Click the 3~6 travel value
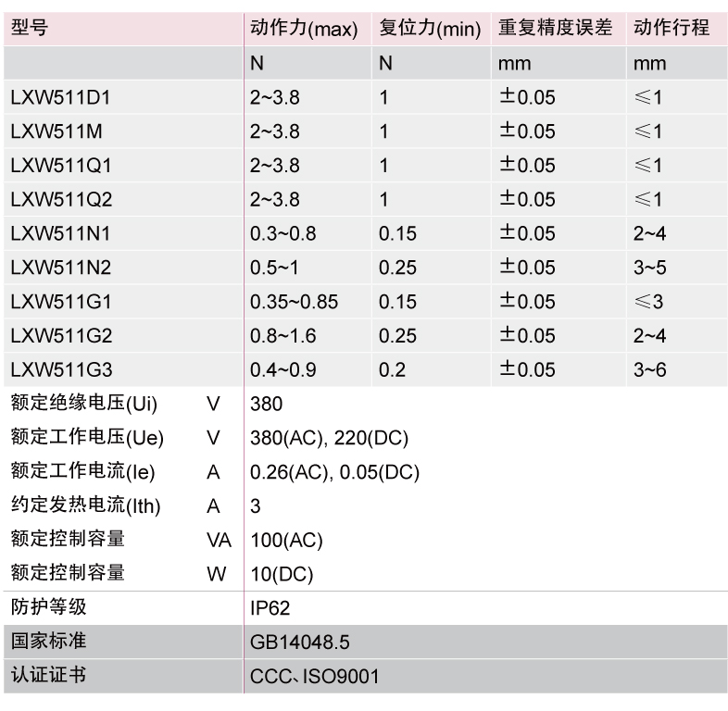This screenshot has width=728, height=711. click(x=649, y=370)
